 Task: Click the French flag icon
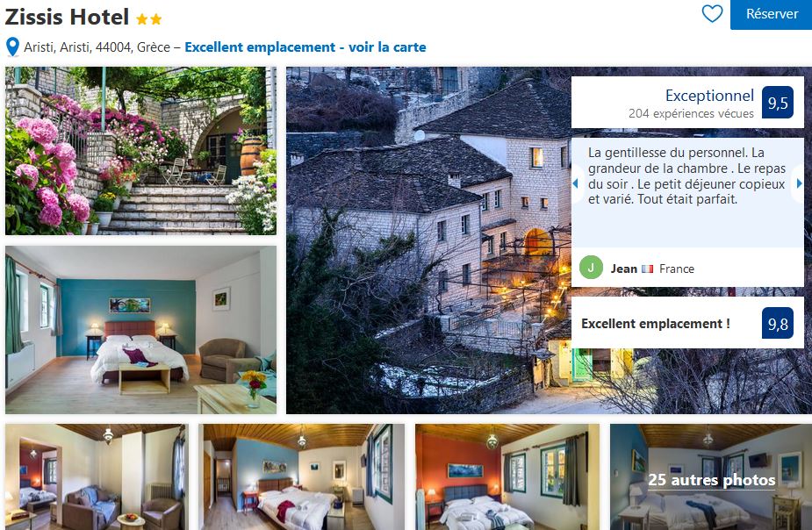[x=647, y=269]
